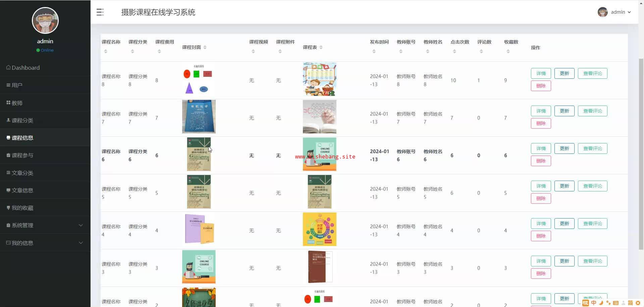Sort table by 评论数 column arrows
This screenshot has height=307, width=644.
[481, 51]
